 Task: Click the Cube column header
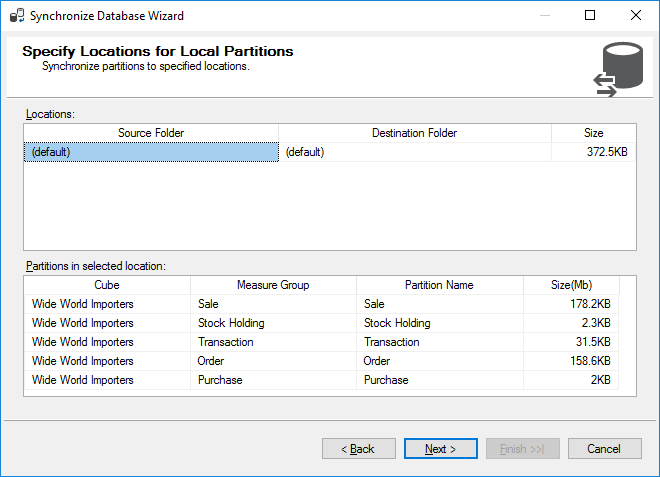pyautogui.click(x=107, y=285)
